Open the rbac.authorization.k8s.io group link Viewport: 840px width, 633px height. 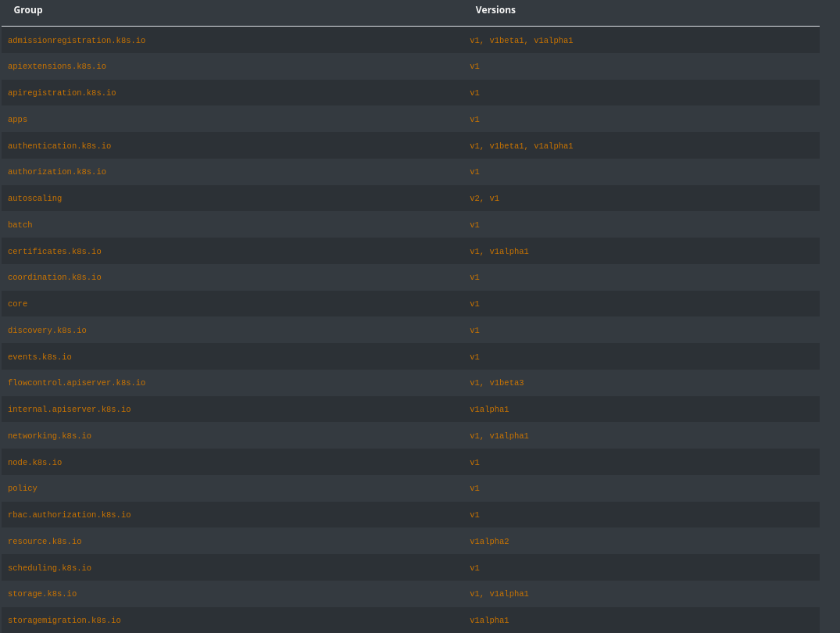point(70,515)
